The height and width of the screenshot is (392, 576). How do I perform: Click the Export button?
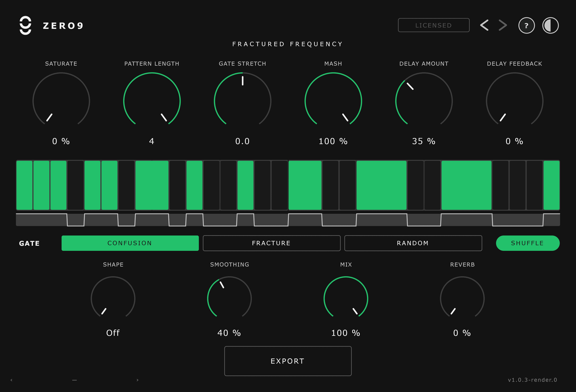(288, 361)
